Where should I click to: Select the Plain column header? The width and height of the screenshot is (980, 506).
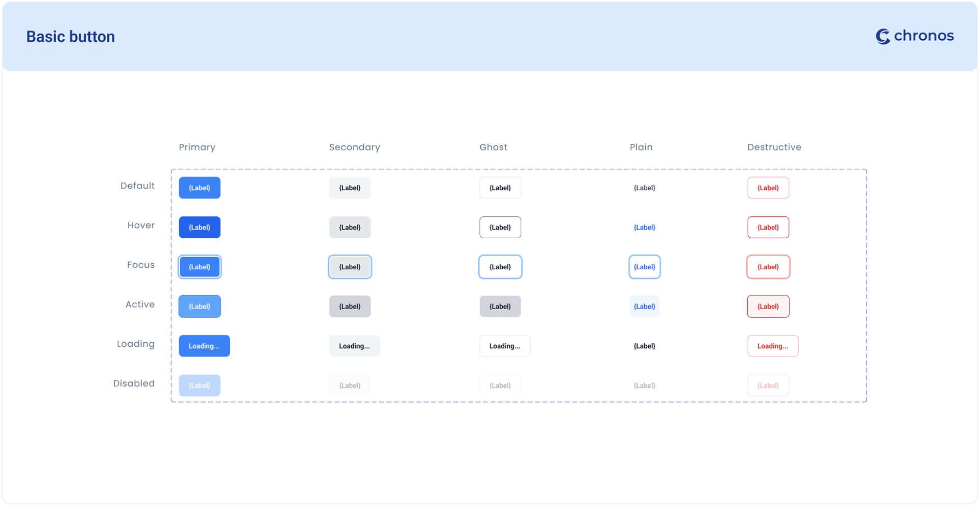(x=641, y=147)
